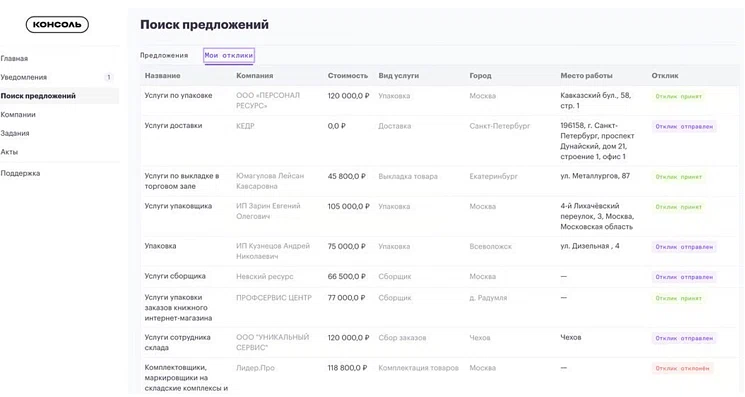Click the ООО «ПЕРСОНАЛ РЕСУРС» company name
745x397 pixels.
[x=268, y=100]
